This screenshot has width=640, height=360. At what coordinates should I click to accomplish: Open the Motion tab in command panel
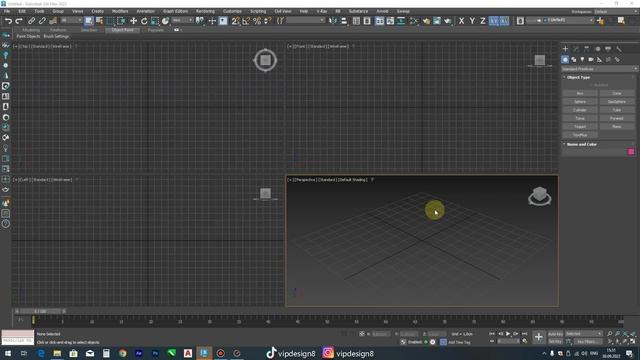pos(598,49)
